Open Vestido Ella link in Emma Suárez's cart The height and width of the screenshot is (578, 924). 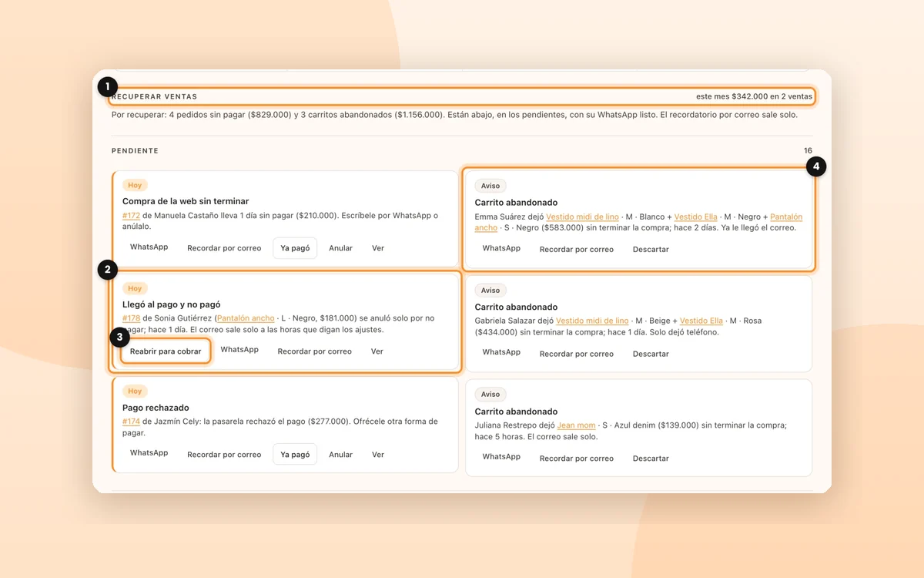(x=695, y=217)
